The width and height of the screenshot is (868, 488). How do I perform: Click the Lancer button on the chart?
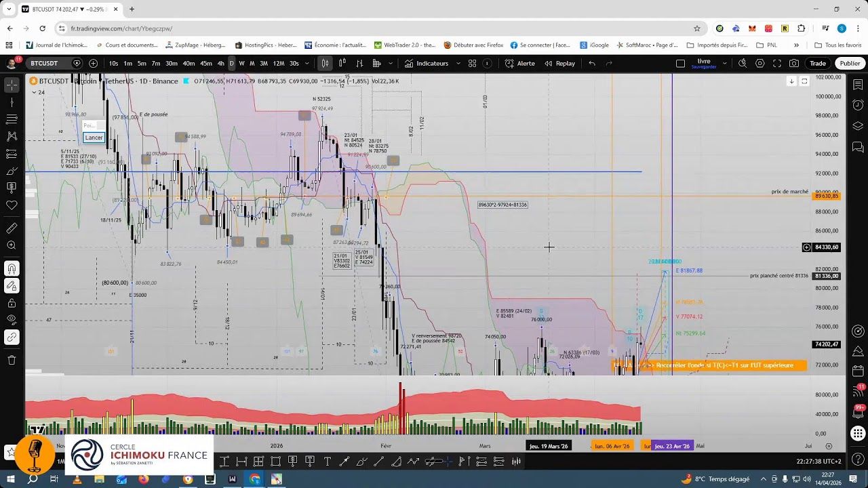[94, 138]
